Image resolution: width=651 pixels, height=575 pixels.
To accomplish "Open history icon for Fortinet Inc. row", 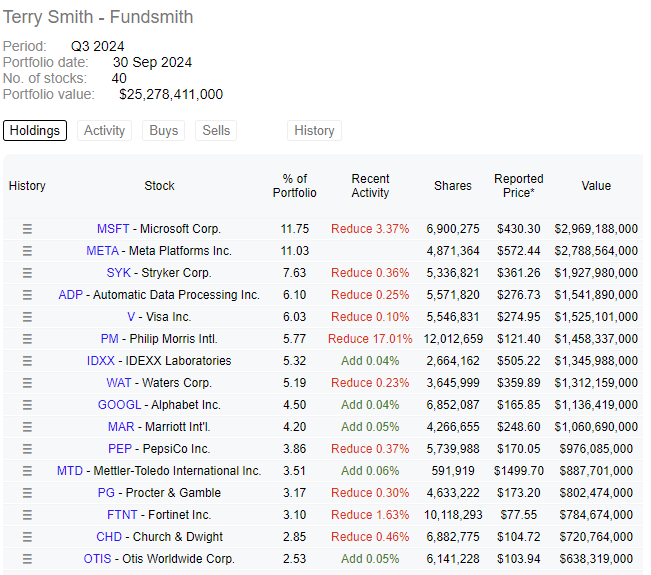I will pos(27,515).
